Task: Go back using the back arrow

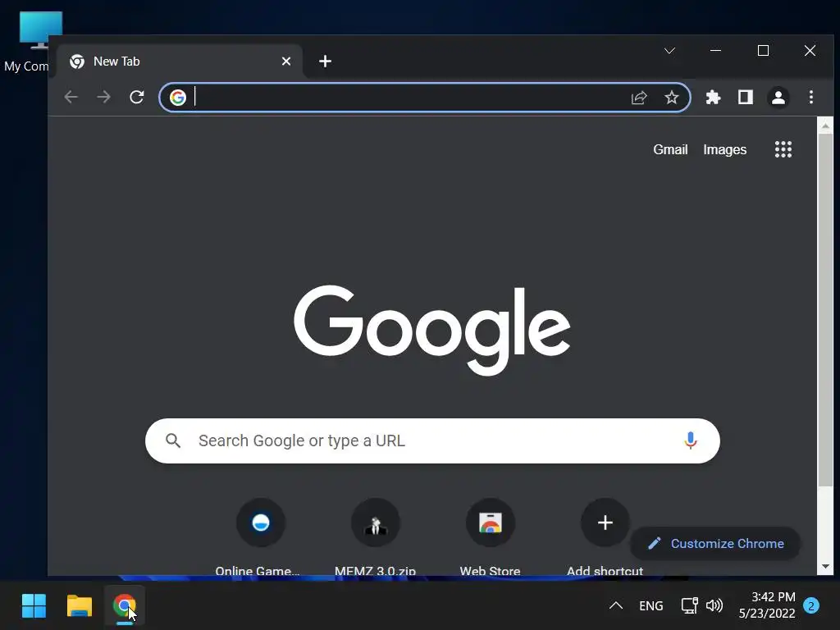Action: (71, 97)
